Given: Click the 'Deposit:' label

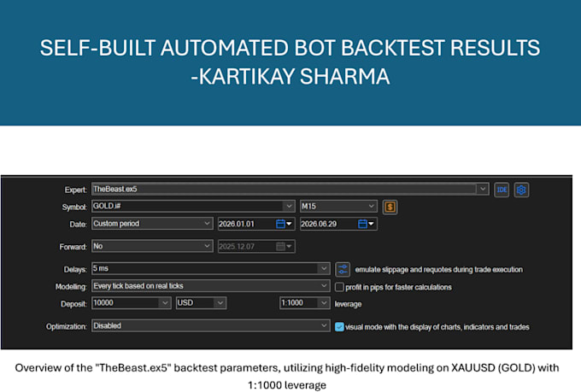Looking at the screenshot, I should [x=73, y=304].
